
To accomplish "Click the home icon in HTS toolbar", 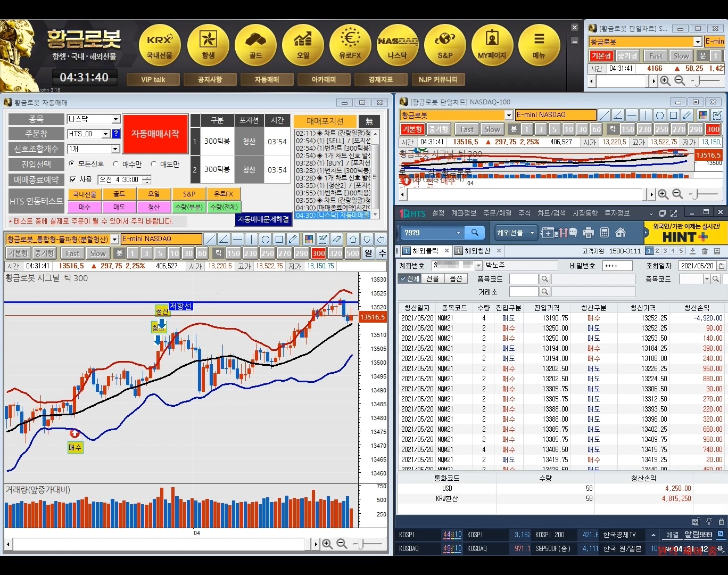I will coord(620,233).
